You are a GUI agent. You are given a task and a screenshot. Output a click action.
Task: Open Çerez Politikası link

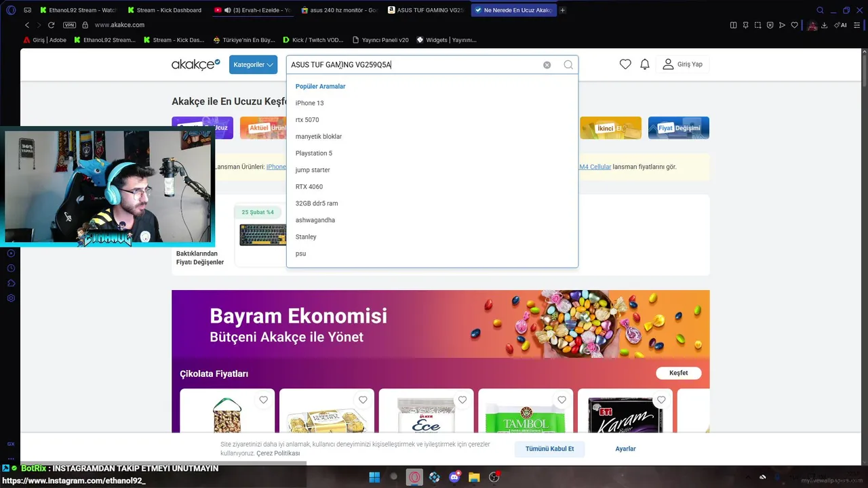(x=278, y=453)
